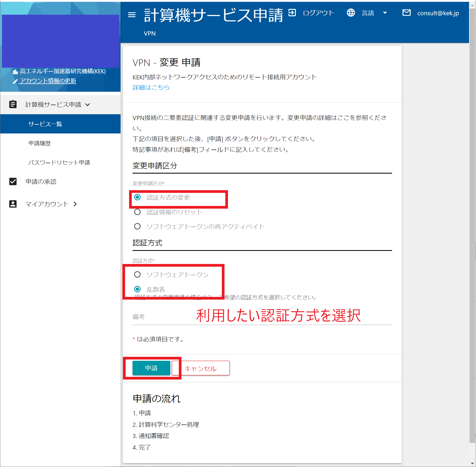476x467 pixels.
Task: Click the pencil icon next to アカウント情報の更新
Action: tap(15, 81)
